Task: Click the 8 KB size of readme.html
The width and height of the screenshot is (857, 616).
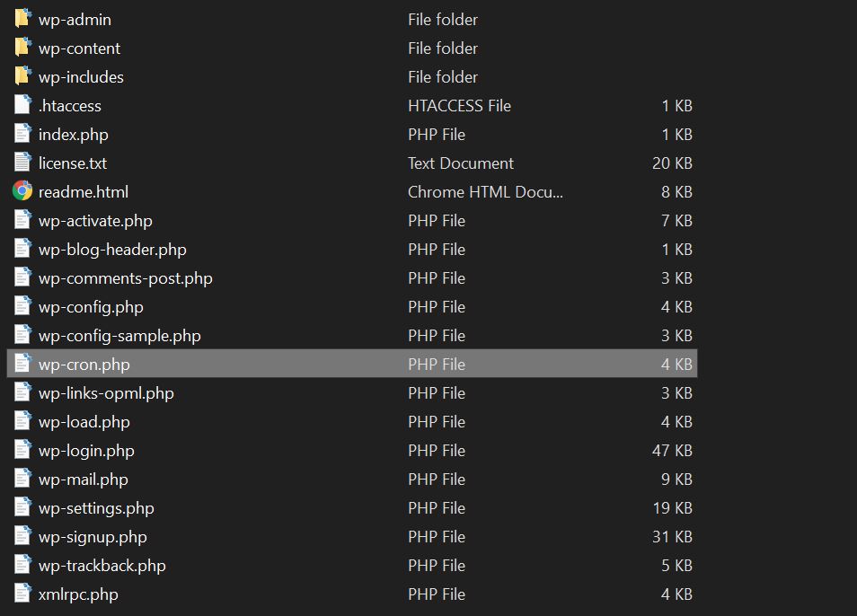Action: (x=676, y=192)
